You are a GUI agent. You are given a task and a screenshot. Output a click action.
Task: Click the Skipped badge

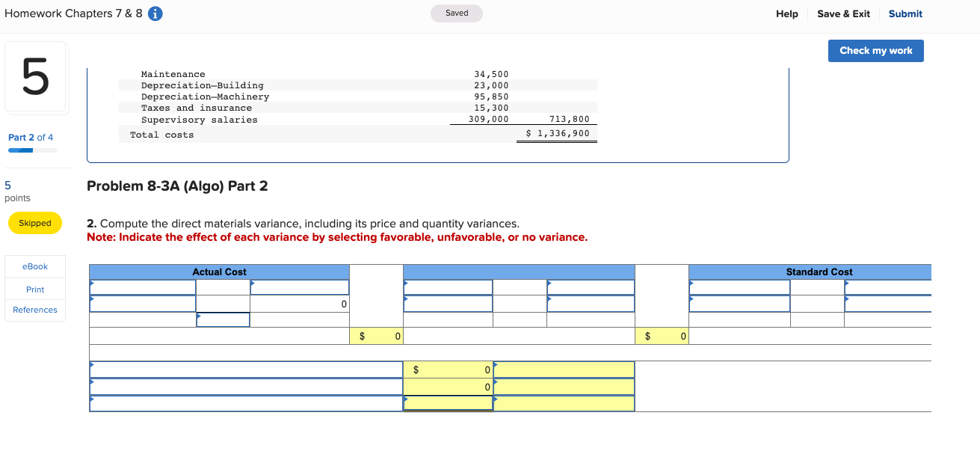[34, 223]
